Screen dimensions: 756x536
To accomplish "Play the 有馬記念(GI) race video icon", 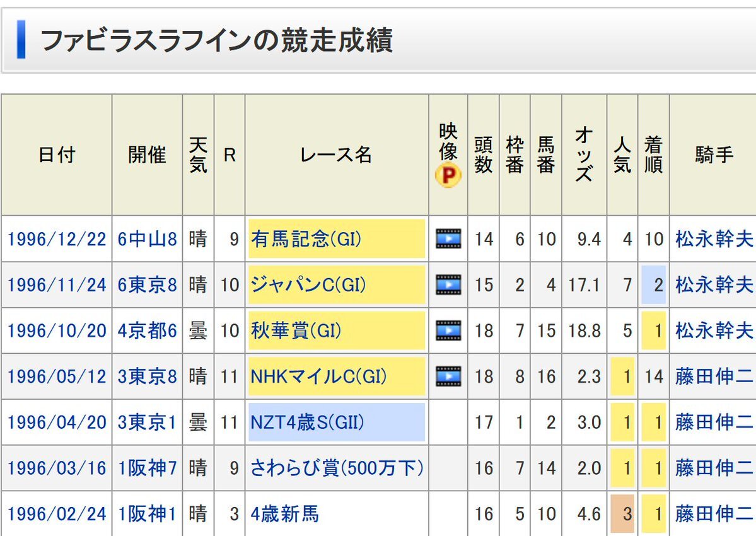I will [448, 238].
